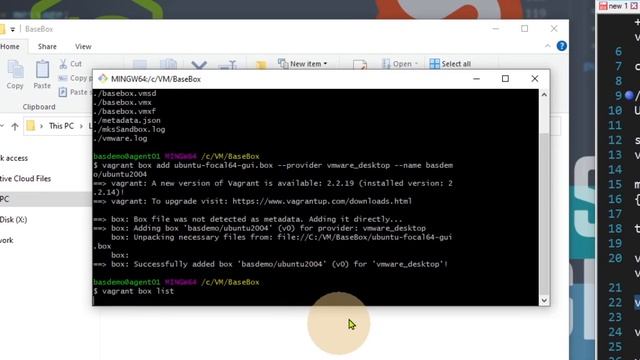640x360 pixels.
Task: Maximize the MINGW64 terminal window
Action: [505, 78]
